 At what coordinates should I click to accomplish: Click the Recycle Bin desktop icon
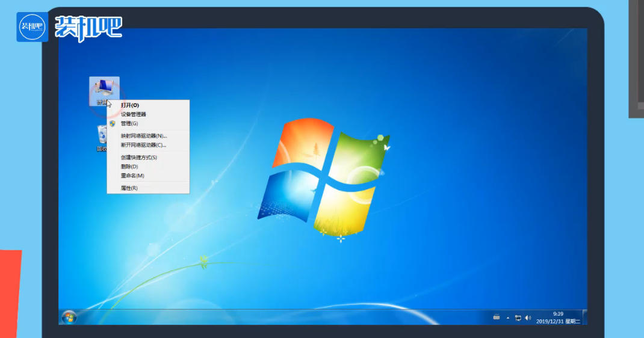click(x=102, y=138)
